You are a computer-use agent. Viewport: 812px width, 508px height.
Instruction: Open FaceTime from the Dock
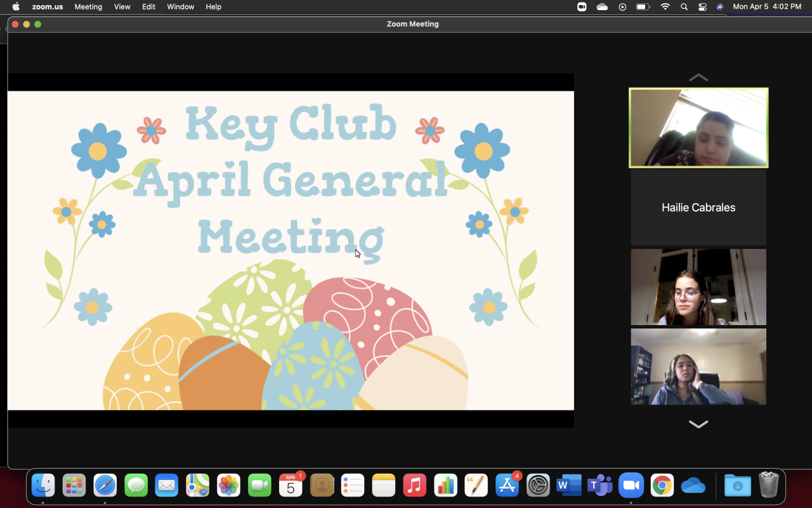click(259, 486)
